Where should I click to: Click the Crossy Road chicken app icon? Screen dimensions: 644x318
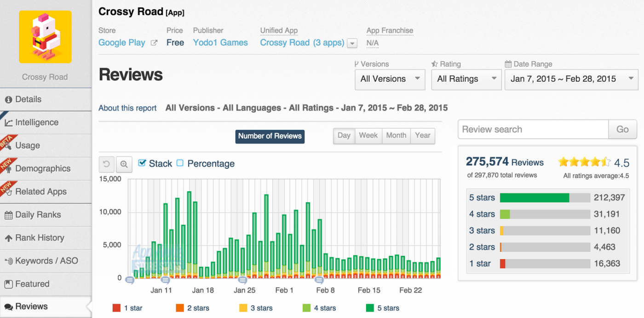(45, 37)
